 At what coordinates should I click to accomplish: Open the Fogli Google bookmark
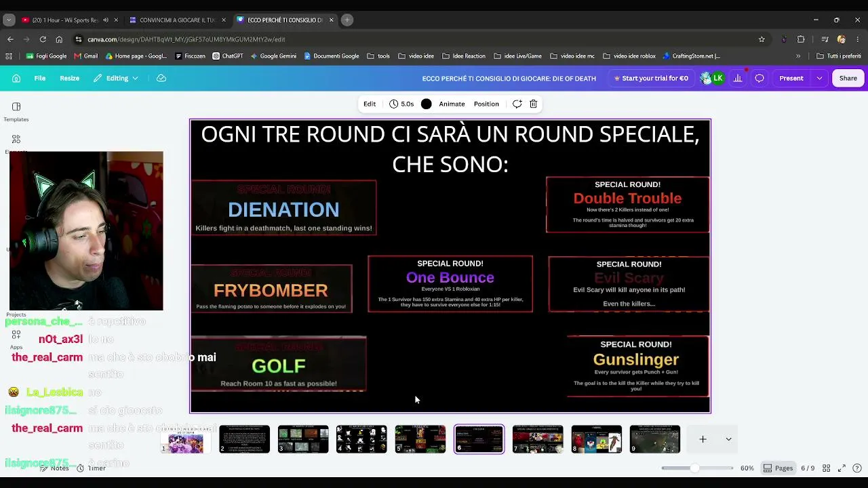47,56
